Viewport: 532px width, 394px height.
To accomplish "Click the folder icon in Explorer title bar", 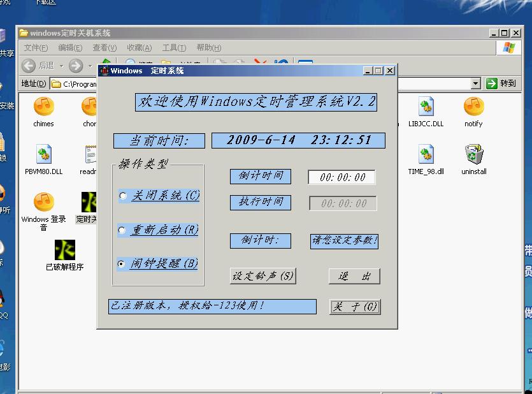I will click(24, 33).
